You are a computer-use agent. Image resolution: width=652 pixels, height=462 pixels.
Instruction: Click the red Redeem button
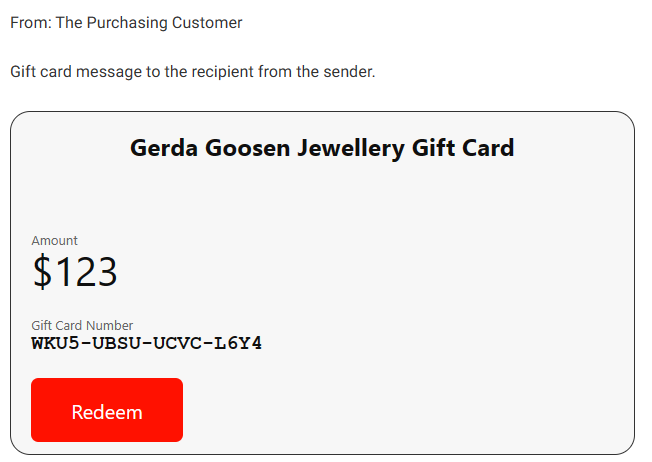pyautogui.click(x=107, y=410)
